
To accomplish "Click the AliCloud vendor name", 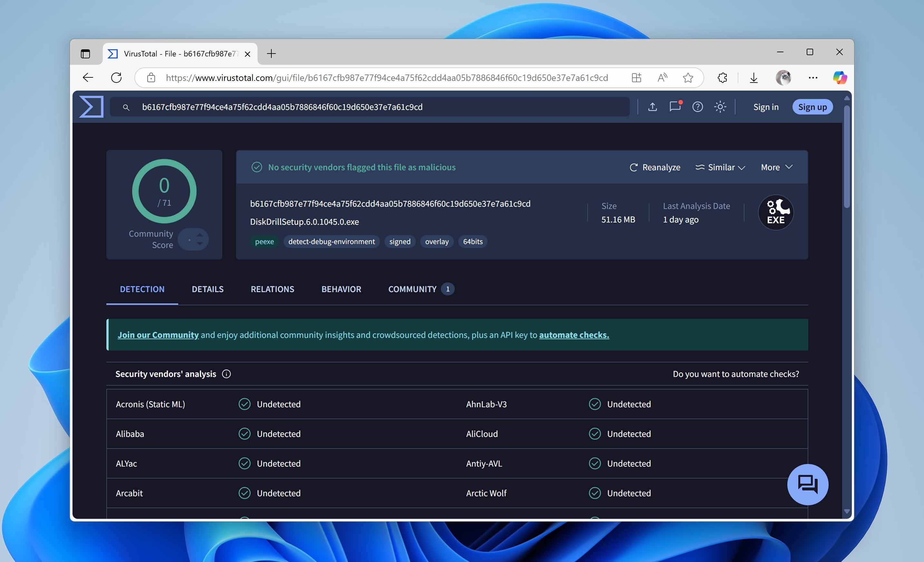I will tap(482, 434).
